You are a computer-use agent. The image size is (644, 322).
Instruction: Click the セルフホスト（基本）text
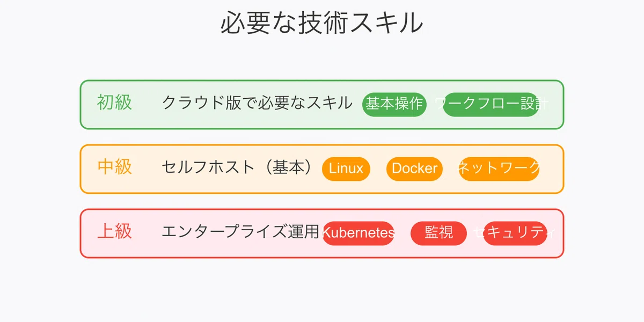point(237,167)
